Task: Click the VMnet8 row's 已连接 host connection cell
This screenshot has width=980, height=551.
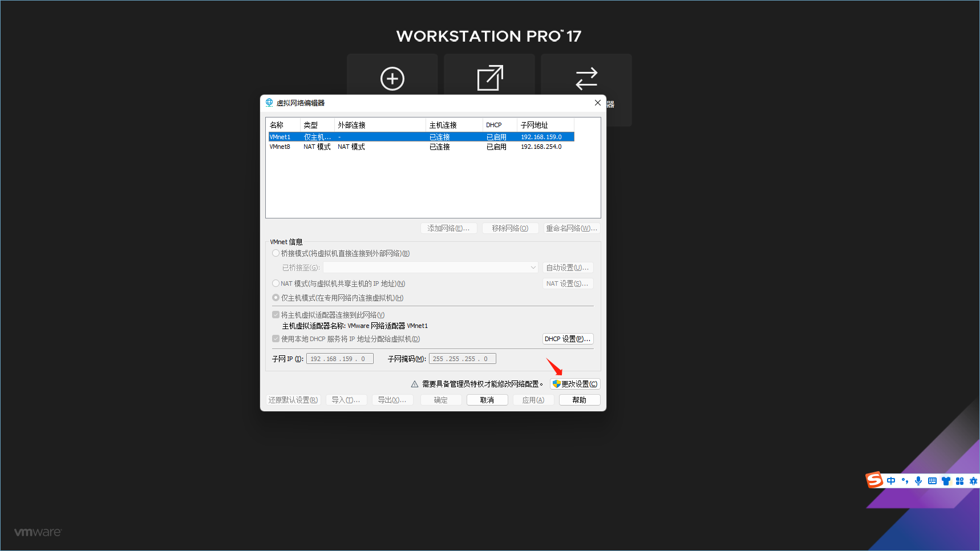Action: pos(440,147)
